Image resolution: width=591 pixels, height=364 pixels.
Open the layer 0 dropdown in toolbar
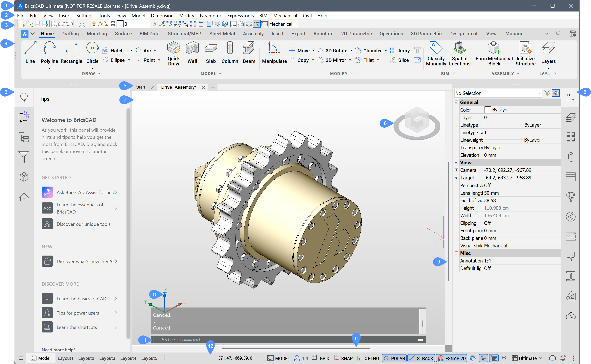[x=136, y=24]
